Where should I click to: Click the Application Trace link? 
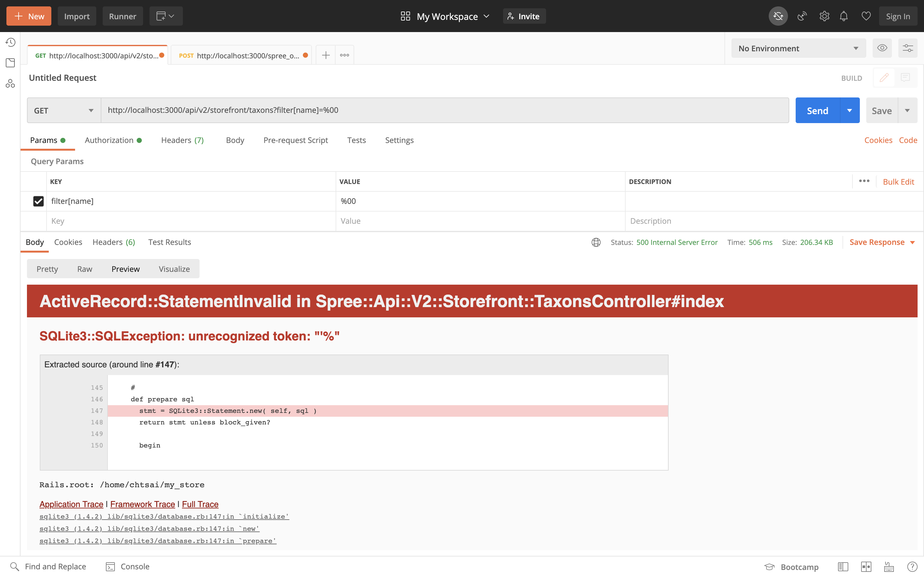coord(71,504)
